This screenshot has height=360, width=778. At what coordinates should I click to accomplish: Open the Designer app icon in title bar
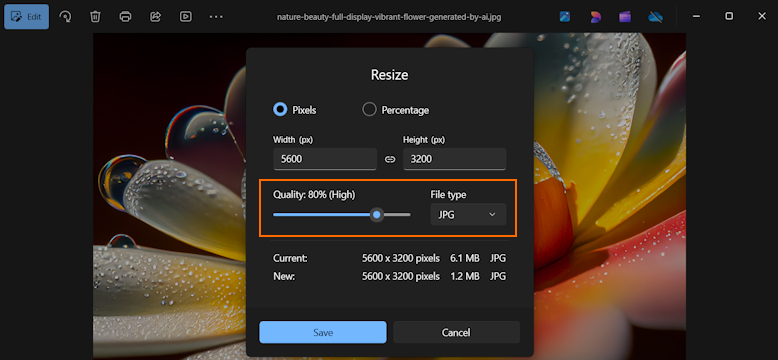point(595,16)
